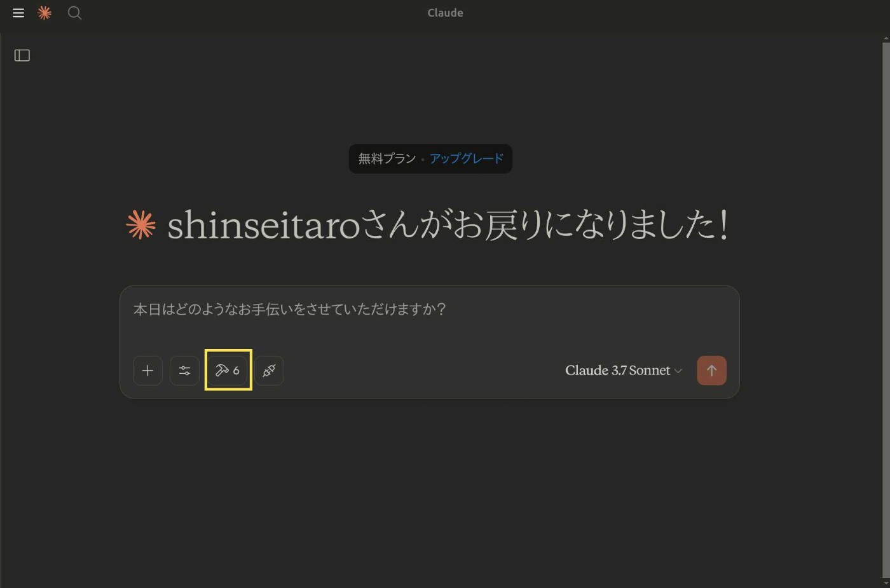890x588 pixels.
Task: Click the plus attachment button
Action: tap(147, 371)
